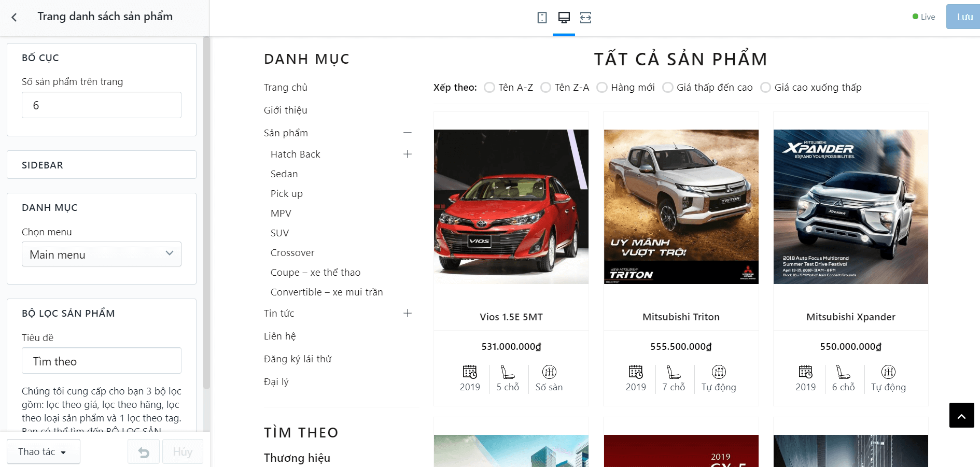Open Coupe – xe thể thao category

pos(316,273)
